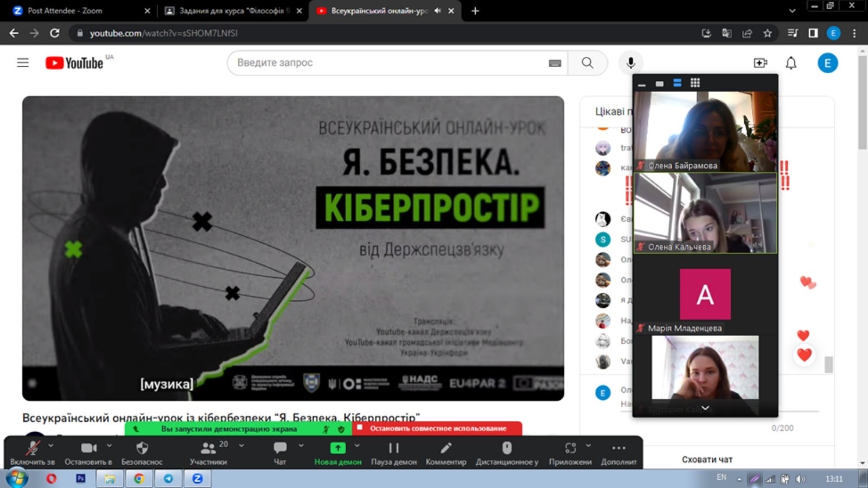868x488 pixels.
Task: Click the YouTube voice search microphone
Action: coord(630,63)
